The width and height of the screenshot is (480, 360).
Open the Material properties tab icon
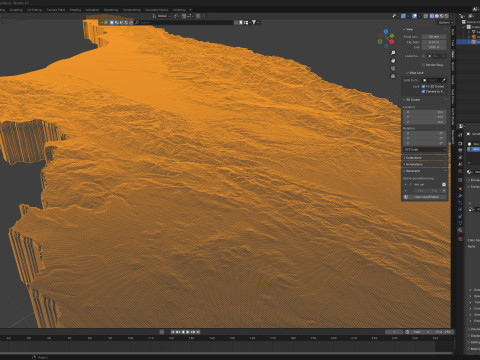pyautogui.click(x=460, y=230)
